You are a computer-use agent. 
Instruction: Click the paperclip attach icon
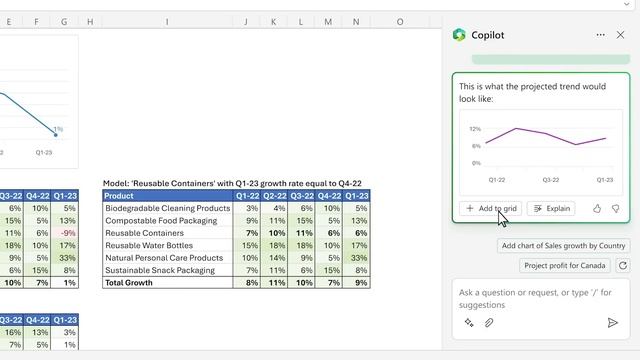(489, 322)
